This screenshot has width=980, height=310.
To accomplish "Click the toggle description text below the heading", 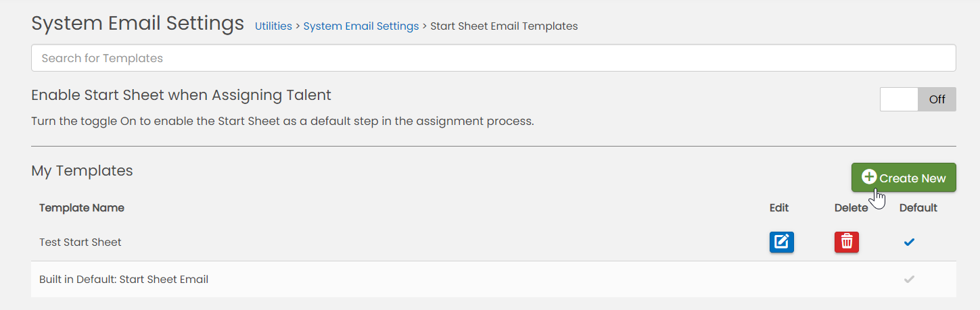I will click(283, 122).
